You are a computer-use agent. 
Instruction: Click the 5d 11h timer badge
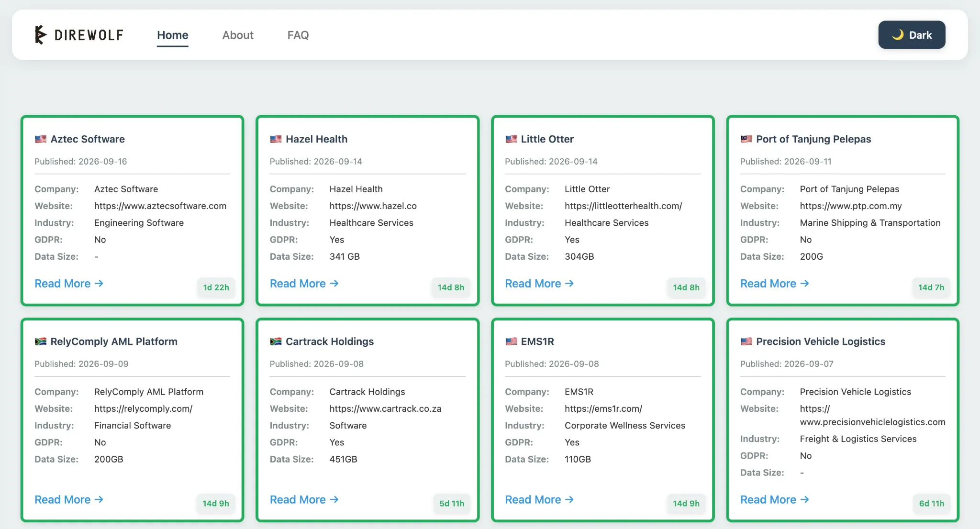(x=452, y=504)
